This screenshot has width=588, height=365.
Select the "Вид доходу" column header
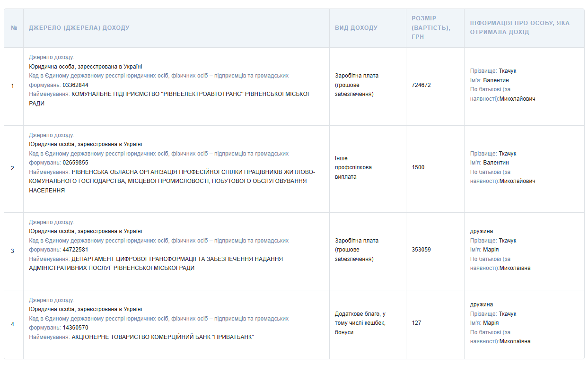pyautogui.click(x=356, y=28)
